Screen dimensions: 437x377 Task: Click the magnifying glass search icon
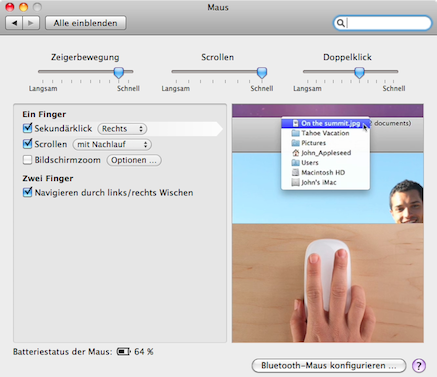pos(340,23)
